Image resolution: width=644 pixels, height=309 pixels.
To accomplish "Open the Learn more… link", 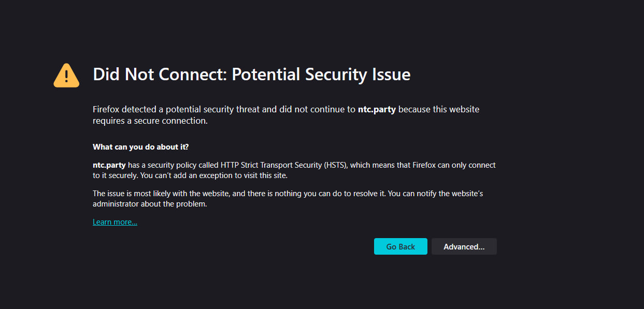I will coord(115,222).
